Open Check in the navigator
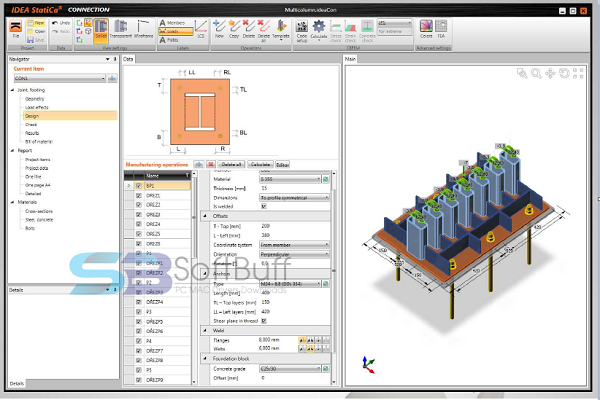600x400 pixels. point(31,124)
